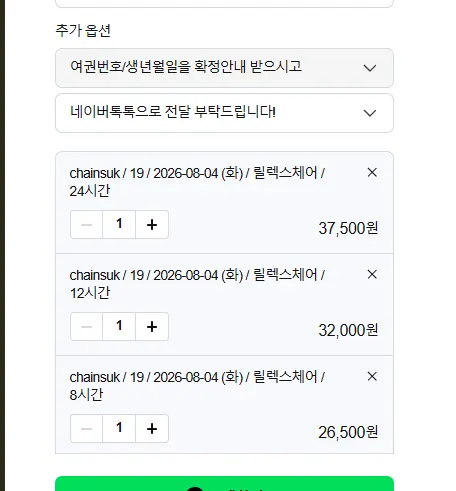Click quantity field of 12시간 item
The width and height of the screenshot is (456, 491).
pos(119,326)
